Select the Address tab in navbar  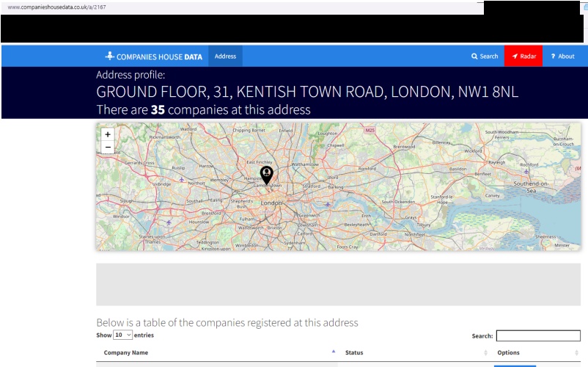pyautogui.click(x=225, y=57)
